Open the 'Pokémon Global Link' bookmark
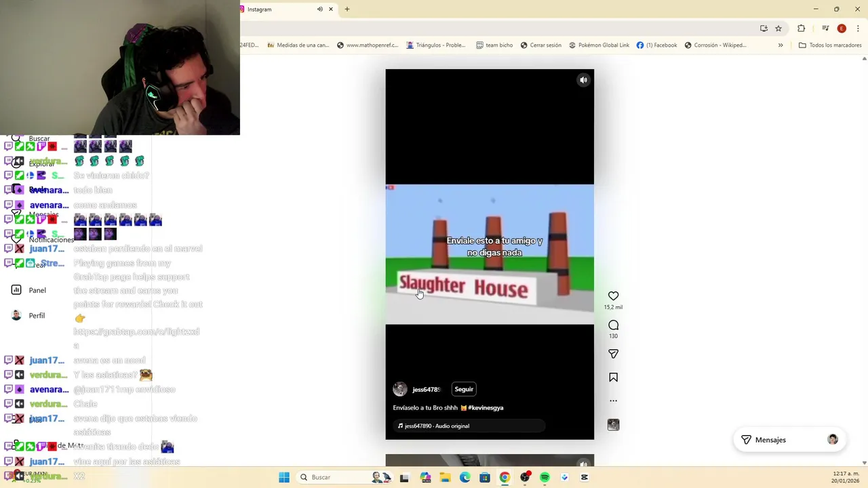This screenshot has height=488, width=868. click(x=599, y=45)
